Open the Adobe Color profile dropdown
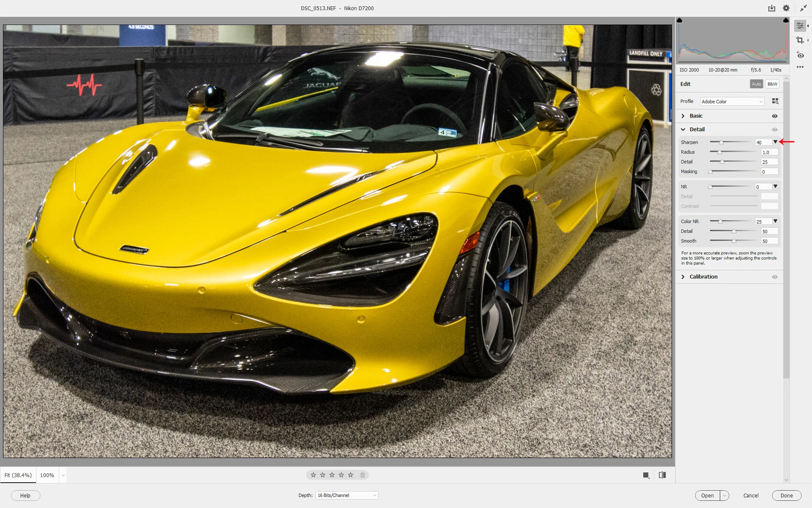Screen dimensions: 812x508 pos(732,102)
